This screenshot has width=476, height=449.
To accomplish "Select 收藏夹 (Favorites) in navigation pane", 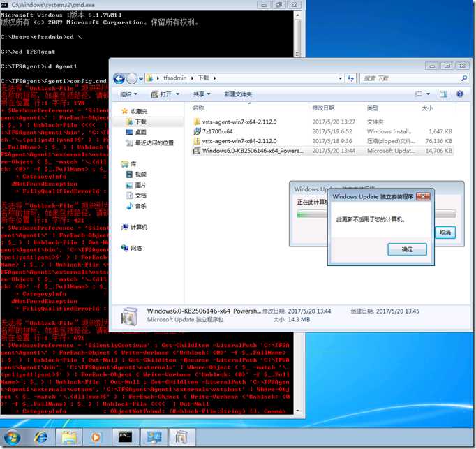I will [x=134, y=111].
